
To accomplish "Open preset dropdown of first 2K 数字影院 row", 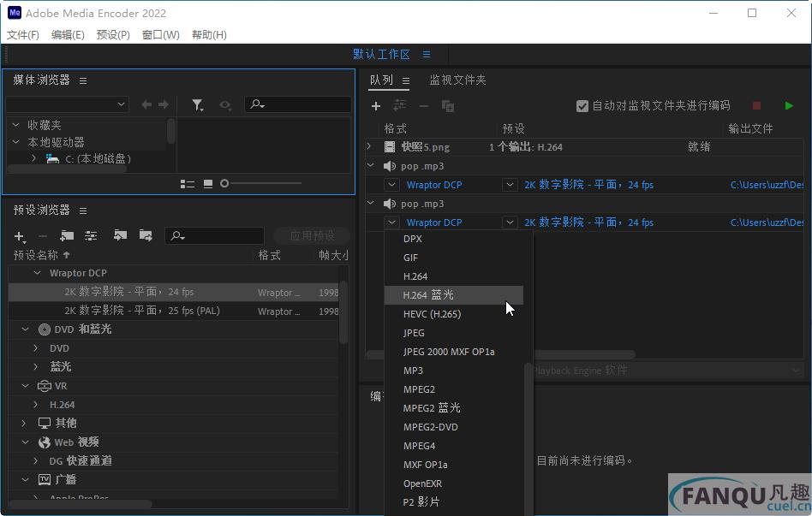I will [x=510, y=185].
